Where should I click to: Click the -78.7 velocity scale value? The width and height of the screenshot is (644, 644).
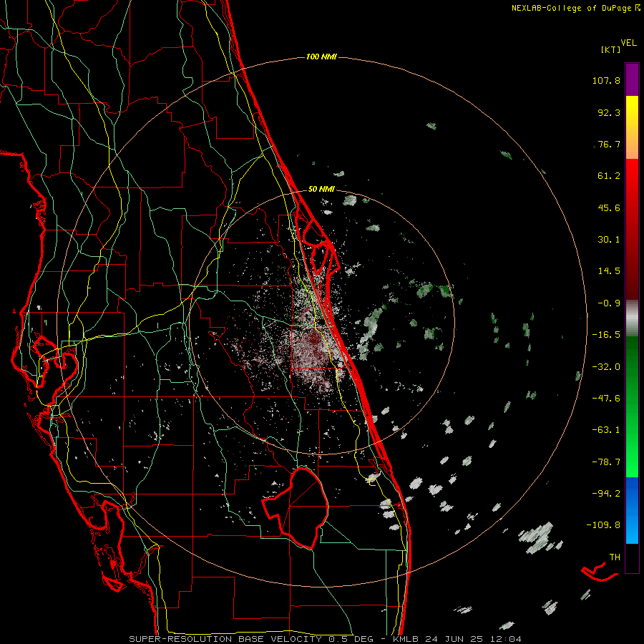click(606, 462)
